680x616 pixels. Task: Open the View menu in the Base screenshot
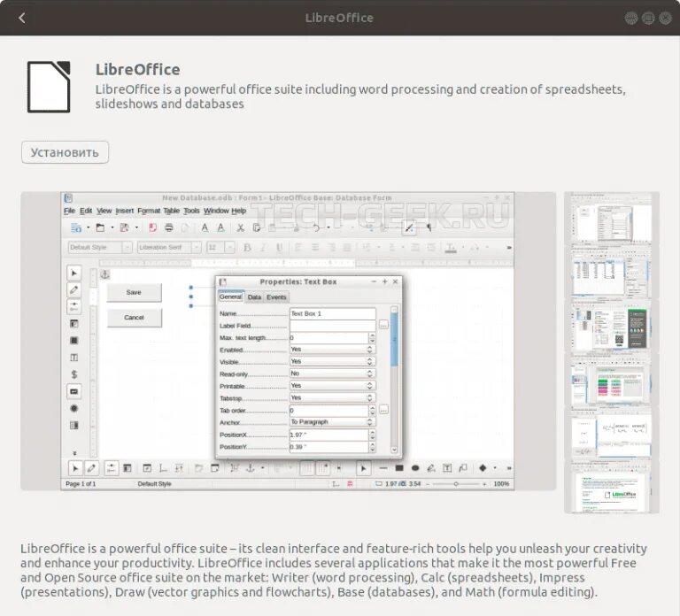point(104,211)
